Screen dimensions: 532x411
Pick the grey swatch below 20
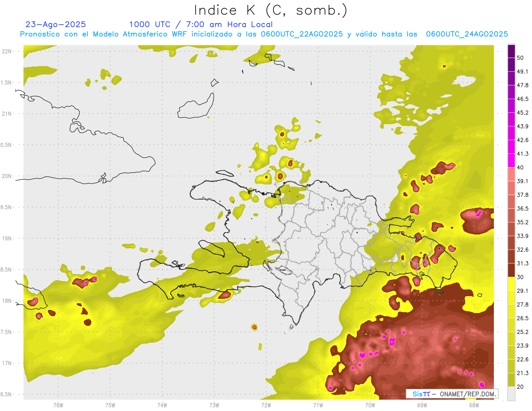point(511,394)
